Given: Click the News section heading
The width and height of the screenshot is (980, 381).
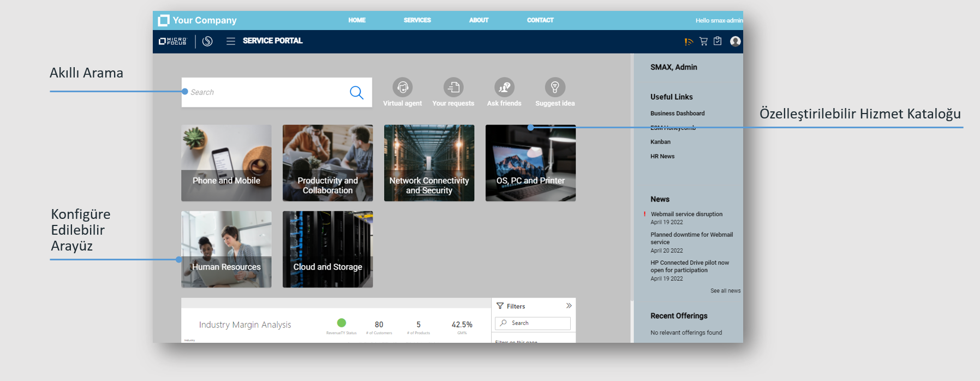Looking at the screenshot, I should coord(660,199).
